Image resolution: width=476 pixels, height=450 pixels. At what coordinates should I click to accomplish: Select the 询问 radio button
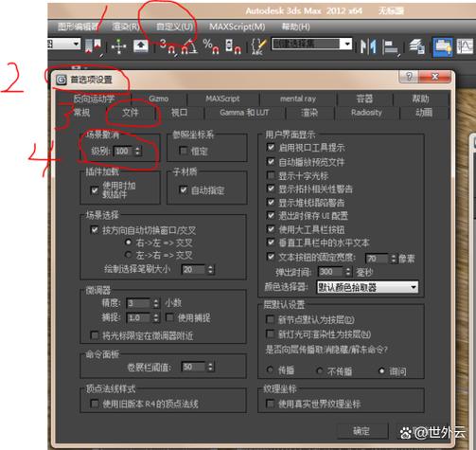coord(381,370)
